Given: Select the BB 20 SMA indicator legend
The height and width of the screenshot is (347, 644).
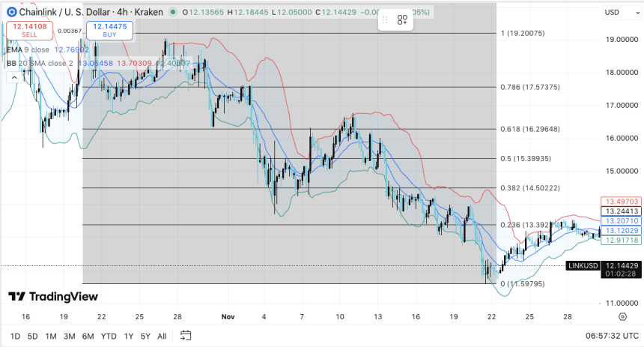Looking at the screenshot, I should point(37,63).
